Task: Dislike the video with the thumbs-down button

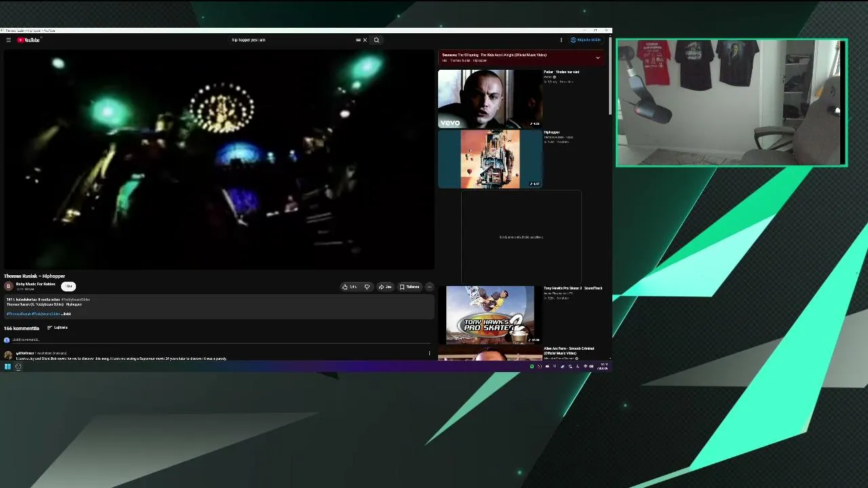Action: pos(367,287)
